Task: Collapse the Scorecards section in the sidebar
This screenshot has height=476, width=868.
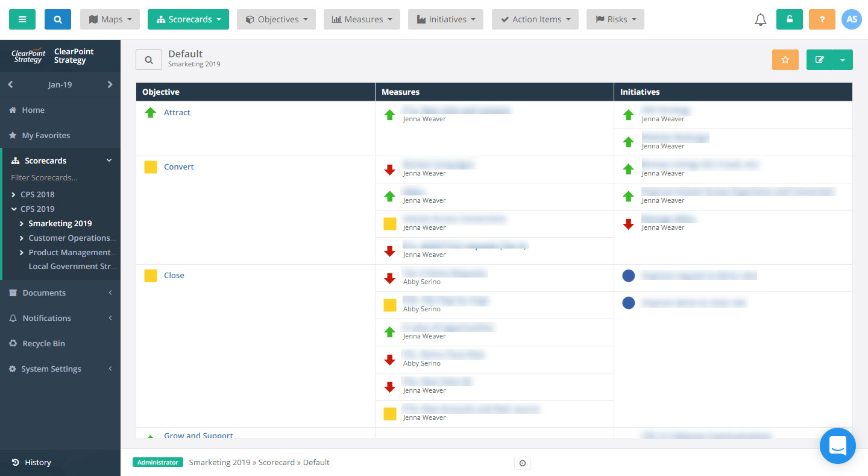Action: [x=110, y=160]
